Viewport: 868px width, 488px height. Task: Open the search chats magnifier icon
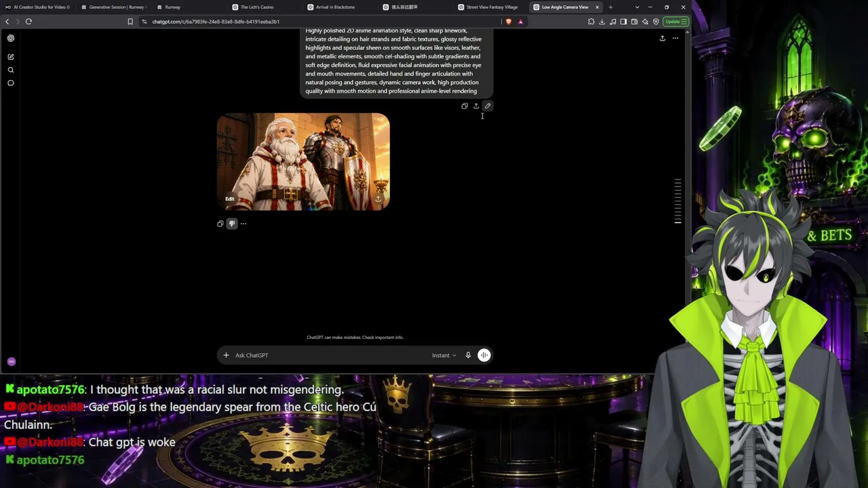[11, 70]
